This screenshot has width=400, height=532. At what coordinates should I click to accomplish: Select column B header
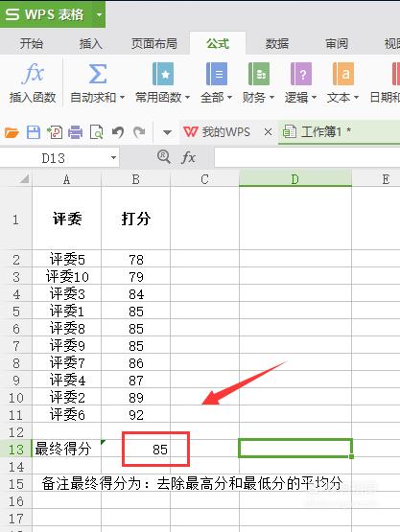(136, 179)
